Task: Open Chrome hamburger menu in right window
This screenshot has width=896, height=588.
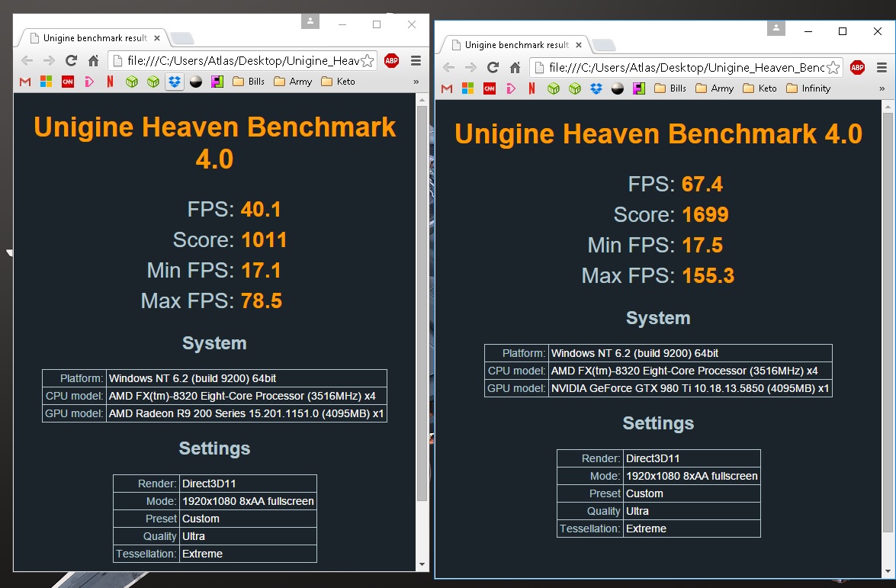Action: [x=882, y=67]
